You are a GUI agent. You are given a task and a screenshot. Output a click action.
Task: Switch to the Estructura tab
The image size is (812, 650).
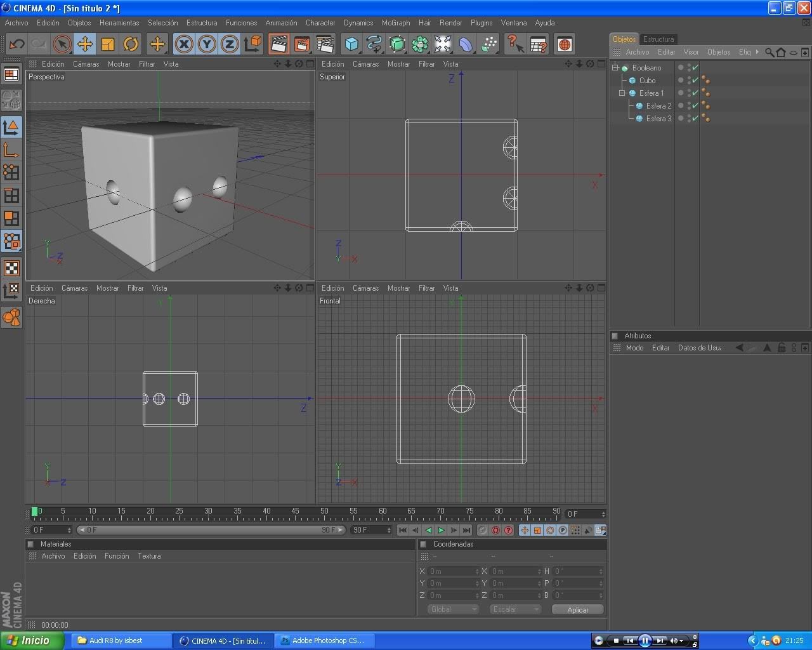[x=658, y=39]
